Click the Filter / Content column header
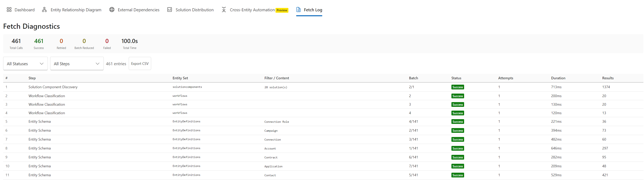The height and width of the screenshot is (181, 644). pyautogui.click(x=277, y=78)
